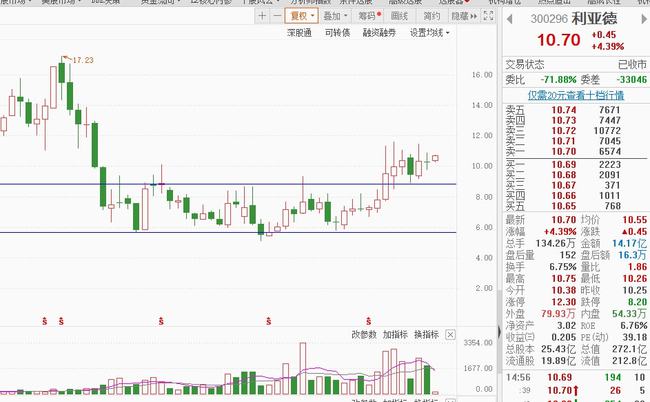Click the plus zoom-in icon on chart toolbar
This screenshot has height=402, width=650.
pos(263,16)
